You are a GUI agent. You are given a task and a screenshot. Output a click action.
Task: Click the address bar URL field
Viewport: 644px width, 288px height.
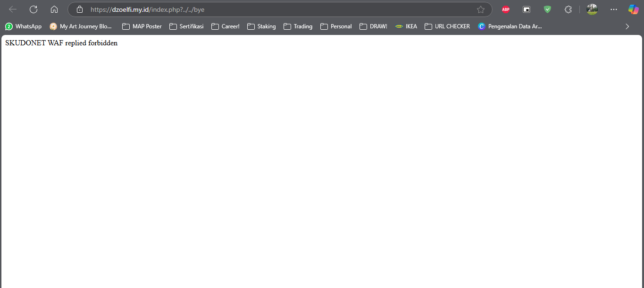point(278,9)
